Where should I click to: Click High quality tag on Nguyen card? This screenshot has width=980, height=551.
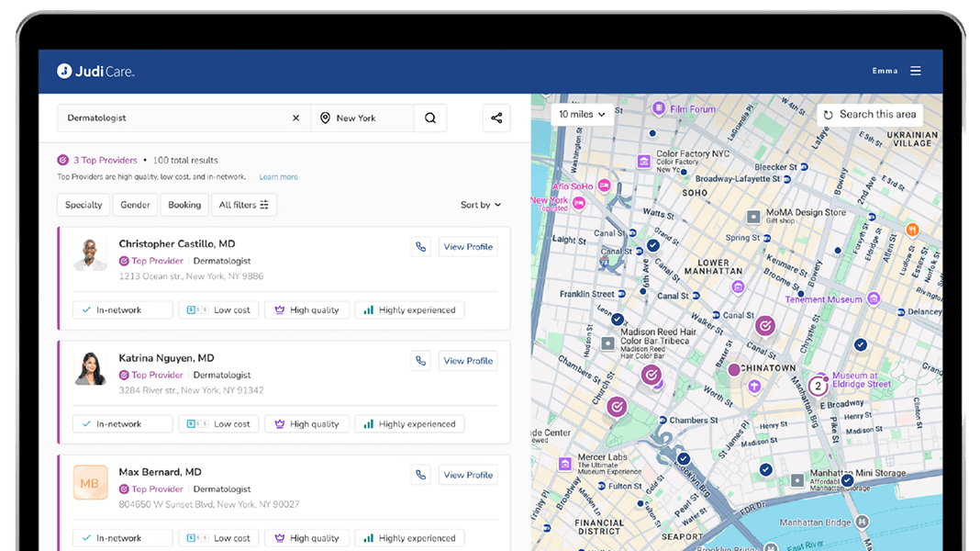(306, 424)
